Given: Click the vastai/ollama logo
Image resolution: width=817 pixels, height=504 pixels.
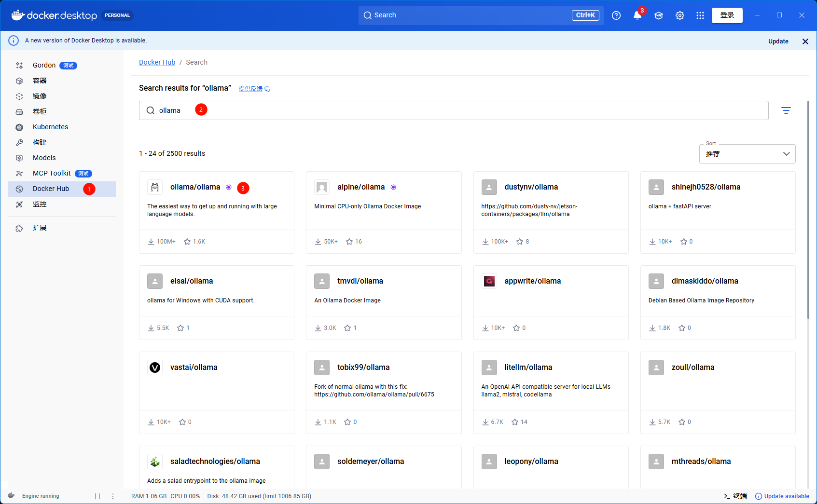Looking at the screenshot, I should (x=155, y=368).
